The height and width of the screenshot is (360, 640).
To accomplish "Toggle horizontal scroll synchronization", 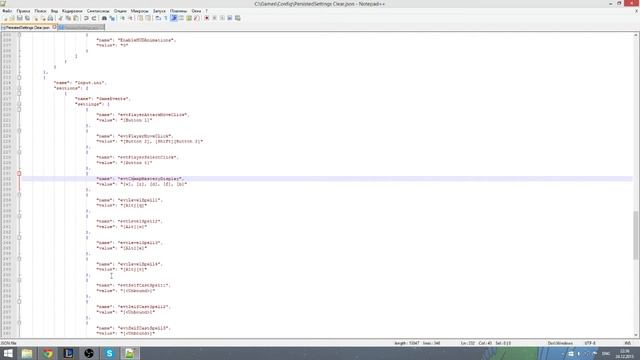I will click(148, 18).
